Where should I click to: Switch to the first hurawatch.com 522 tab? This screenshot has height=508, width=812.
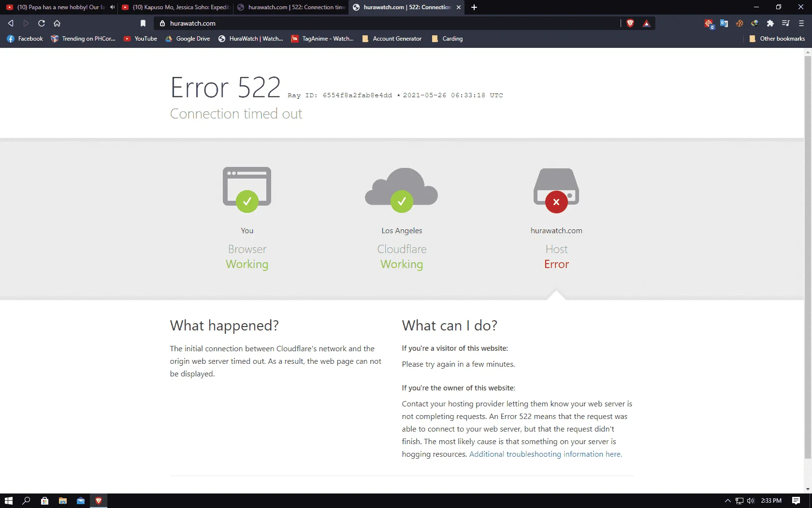291,7
